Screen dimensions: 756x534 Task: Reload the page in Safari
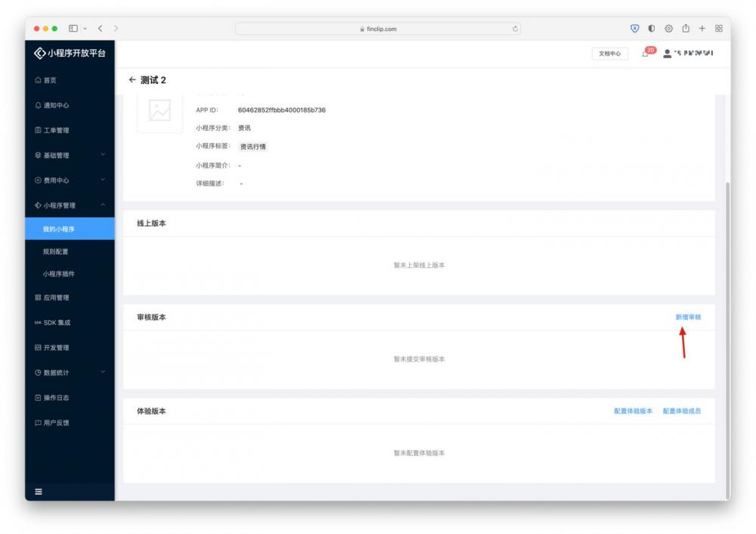click(516, 29)
